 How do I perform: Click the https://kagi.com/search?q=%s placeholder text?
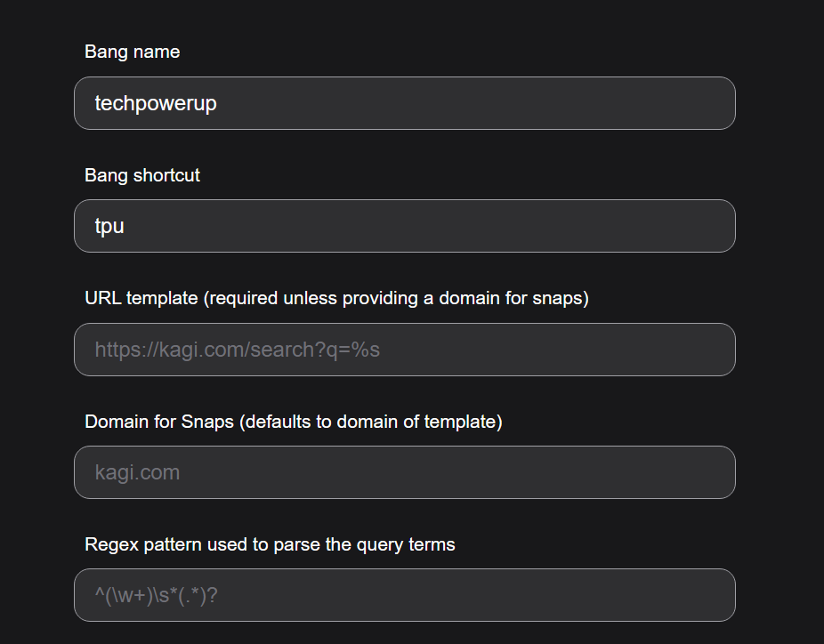coord(237,350)
